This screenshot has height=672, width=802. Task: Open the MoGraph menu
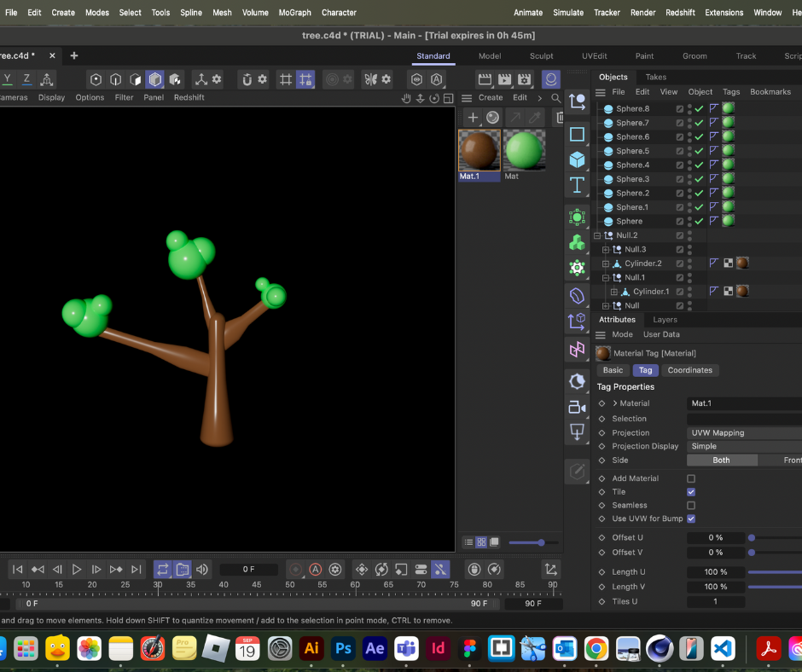pos(294,12)
